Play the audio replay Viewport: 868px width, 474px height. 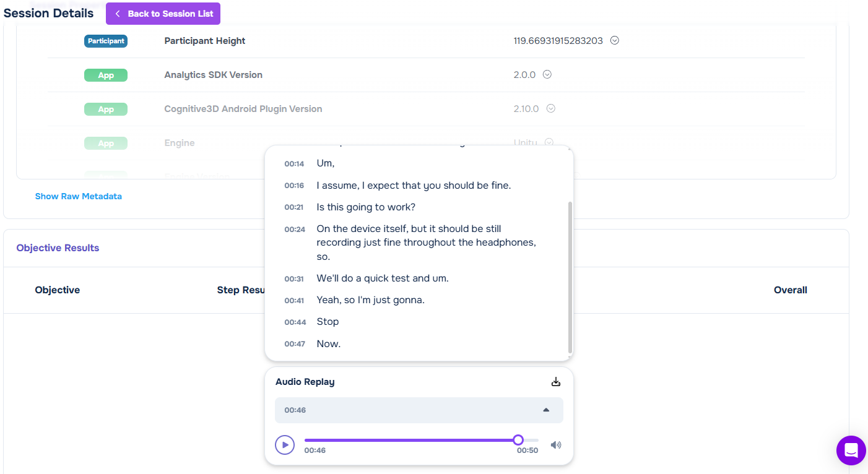pos(285,445)
